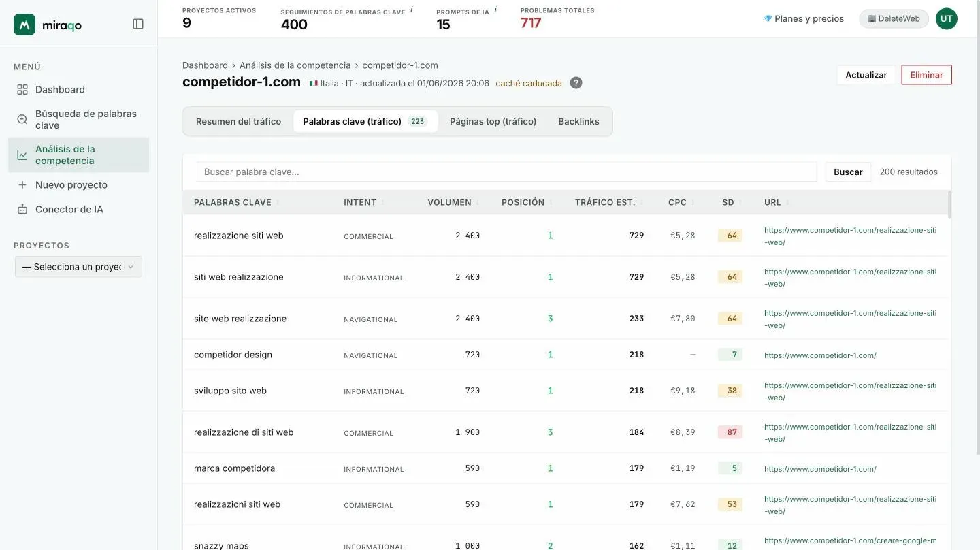Click Análisis de la competencia breadcrumb link
Image resolution: width=980 pixels, height=550 pixels.
point(295,65)
